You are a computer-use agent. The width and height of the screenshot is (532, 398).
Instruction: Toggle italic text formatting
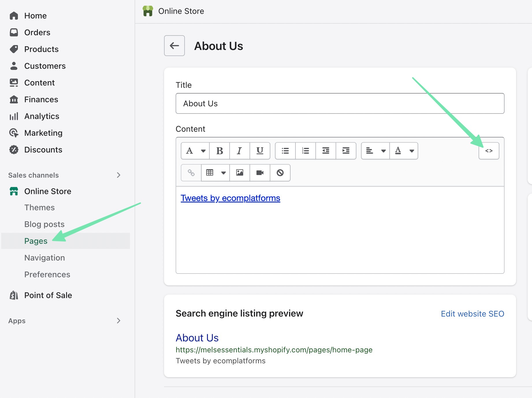coord(239,151)
